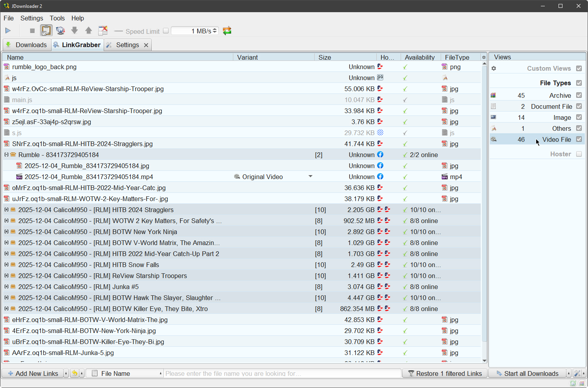The height and width of the screenshot is (388, 588).
Task: Click the orange-green reconnect arrows icon
Action: pos(227,31)
